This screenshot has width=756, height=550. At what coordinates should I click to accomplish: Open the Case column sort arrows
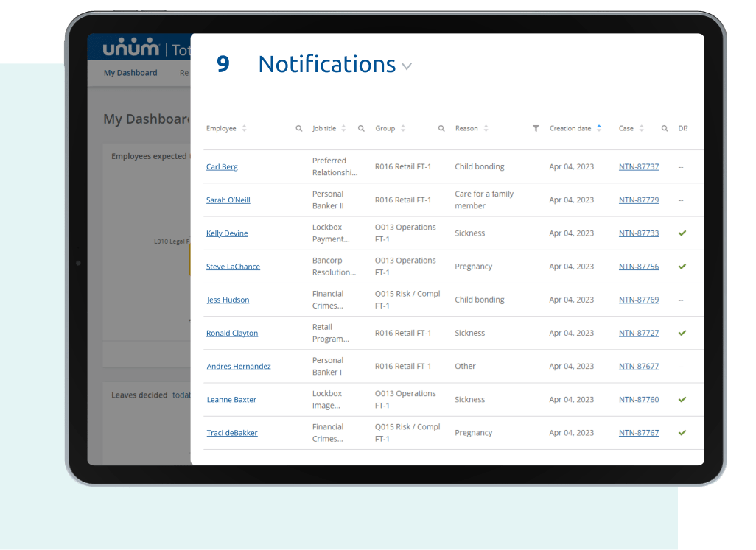[642, 127]
